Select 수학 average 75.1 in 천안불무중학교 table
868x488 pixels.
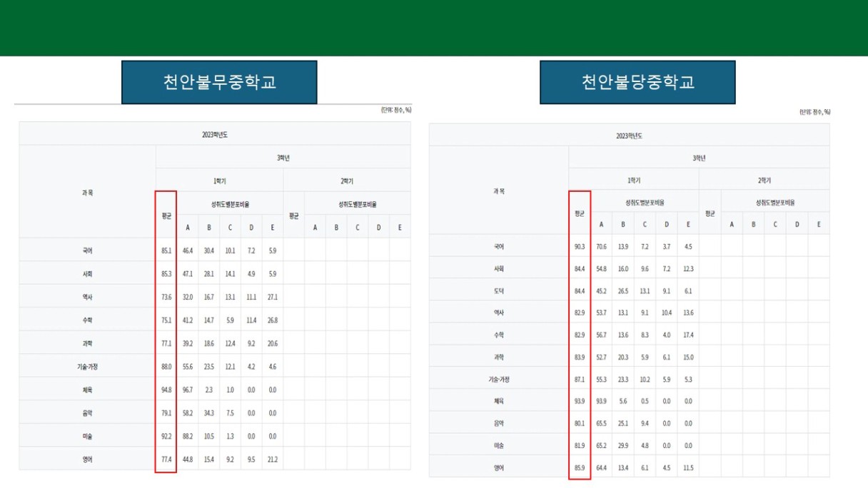coord(166,320)
